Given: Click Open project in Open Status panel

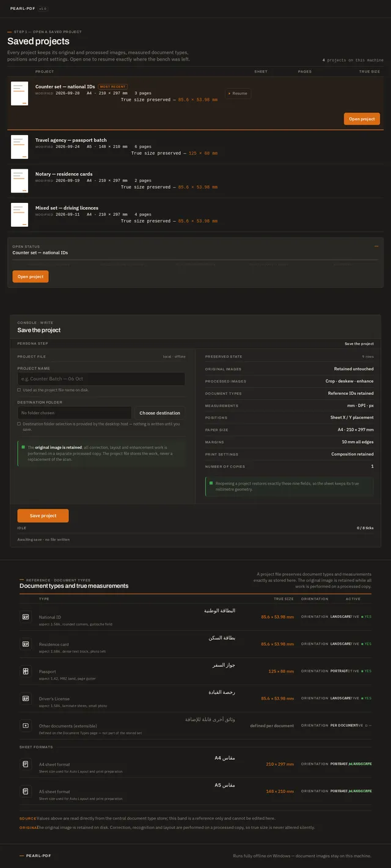Looking at the screenshot, I should coord(31,276).
